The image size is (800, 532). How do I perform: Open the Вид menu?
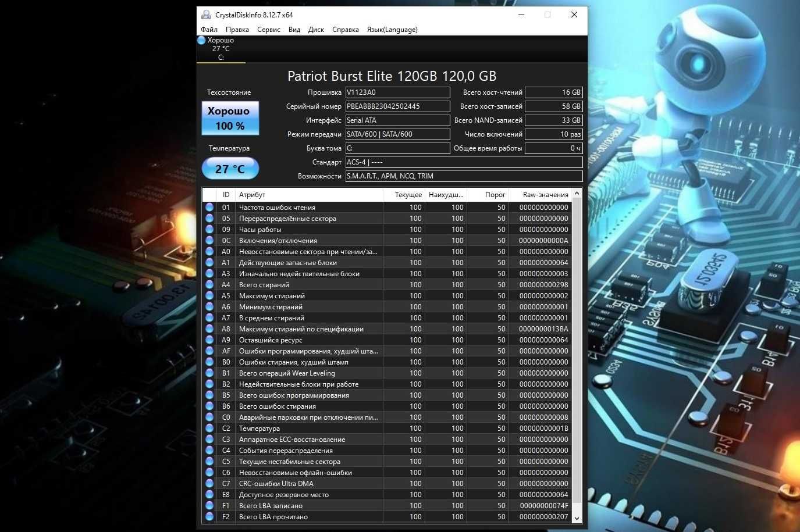point(294,30)
